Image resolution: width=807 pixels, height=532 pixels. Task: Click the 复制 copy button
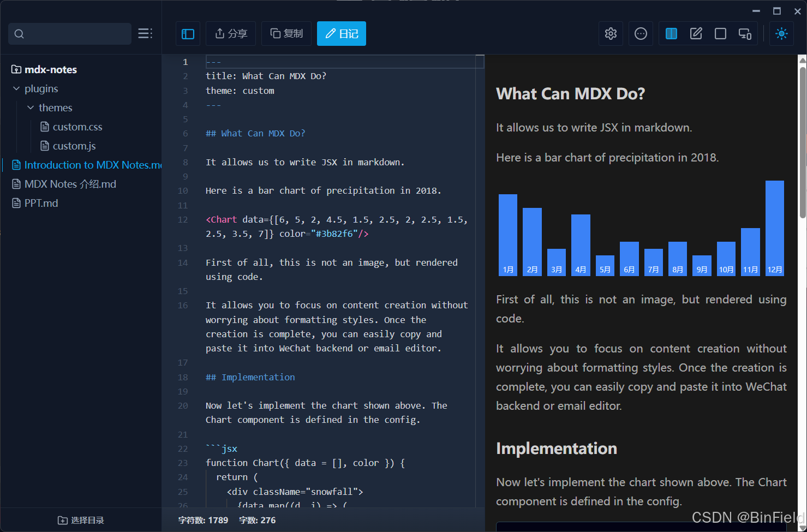pos(286,34)
